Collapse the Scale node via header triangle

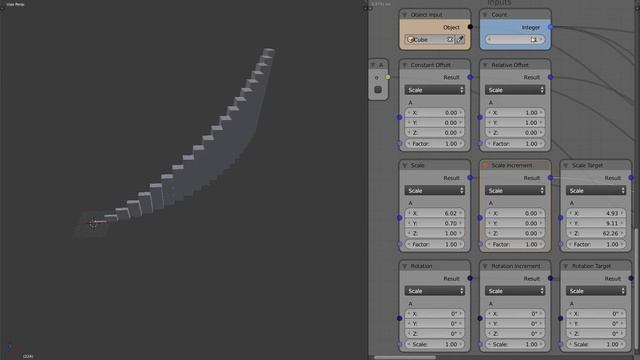[405, 165]
